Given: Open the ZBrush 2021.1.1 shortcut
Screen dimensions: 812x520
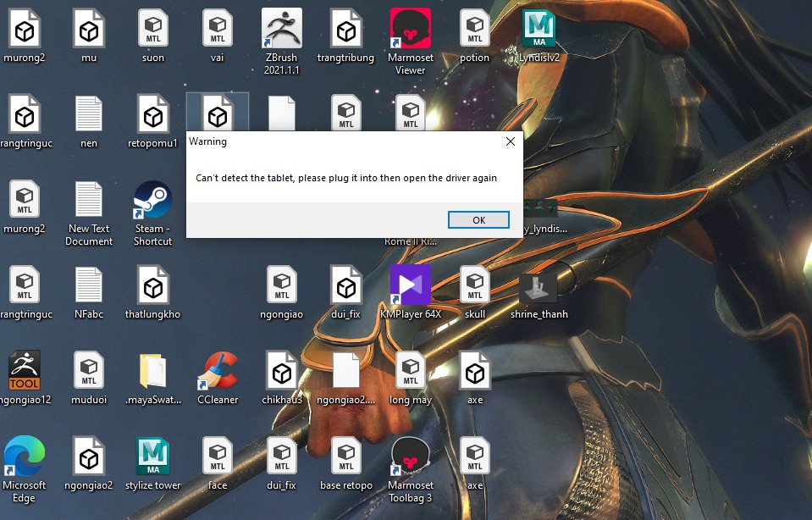Looking at the screenshot, I should pyautogui.click(x=281, y=30).
